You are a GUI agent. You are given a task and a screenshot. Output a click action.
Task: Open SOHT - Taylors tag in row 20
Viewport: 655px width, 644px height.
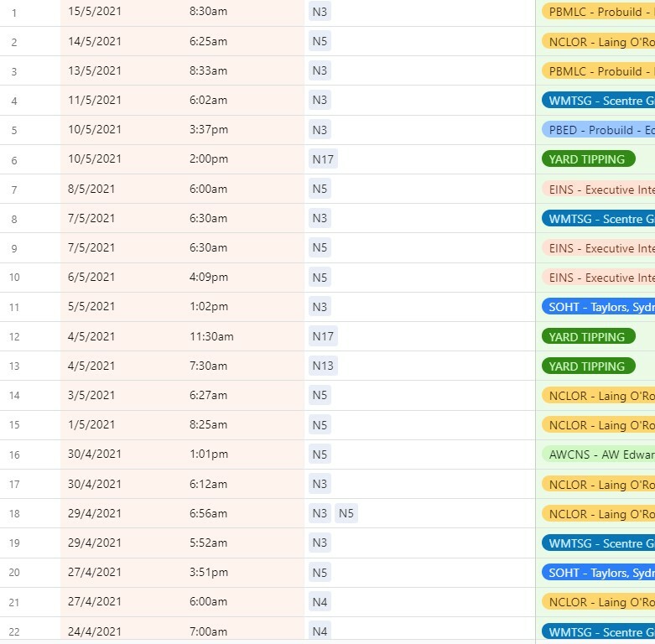point(598,572)
